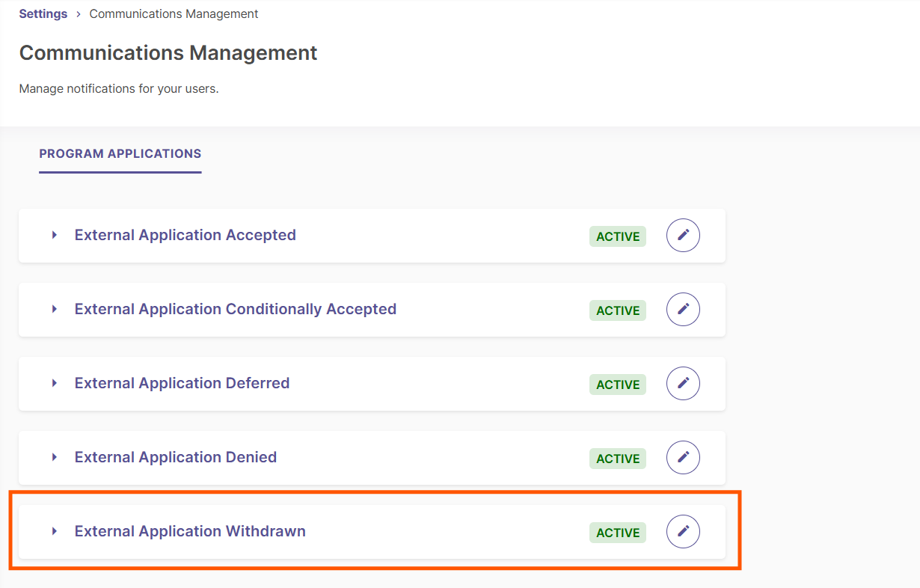This screenshot has width=920, height=588.
Task: Click ACTIVE badge on Withdrawn row
Action: point(618,533)
